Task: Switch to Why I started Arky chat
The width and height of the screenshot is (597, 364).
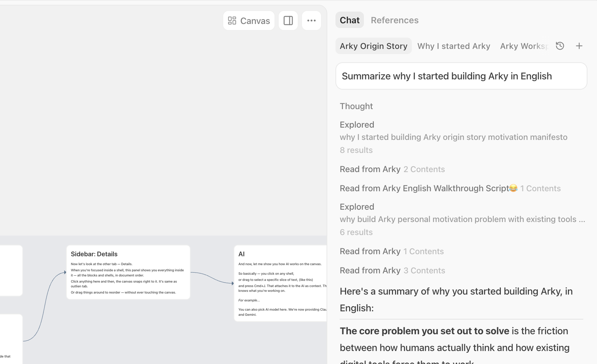Action: [x=454, y=46]
